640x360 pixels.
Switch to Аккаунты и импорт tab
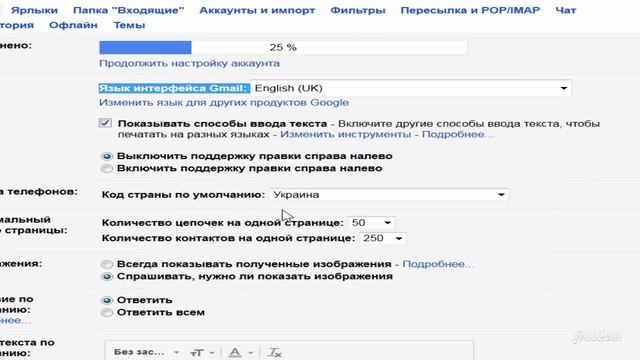coord(257,10)
